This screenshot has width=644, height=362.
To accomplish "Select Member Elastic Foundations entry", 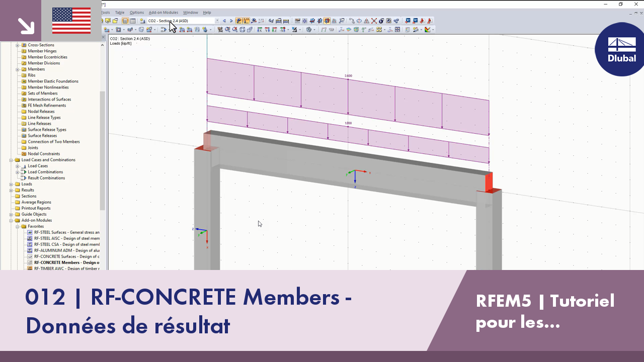I will [53, 81].
